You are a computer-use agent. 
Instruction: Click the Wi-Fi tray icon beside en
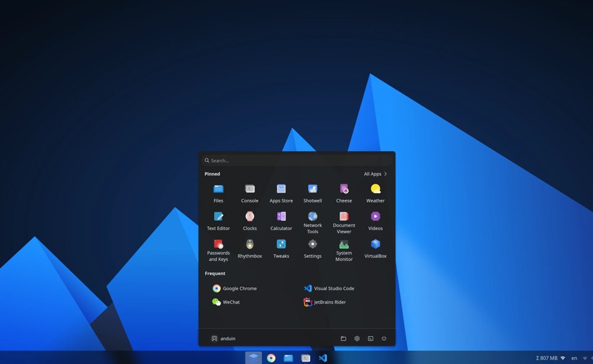point(585,358)
